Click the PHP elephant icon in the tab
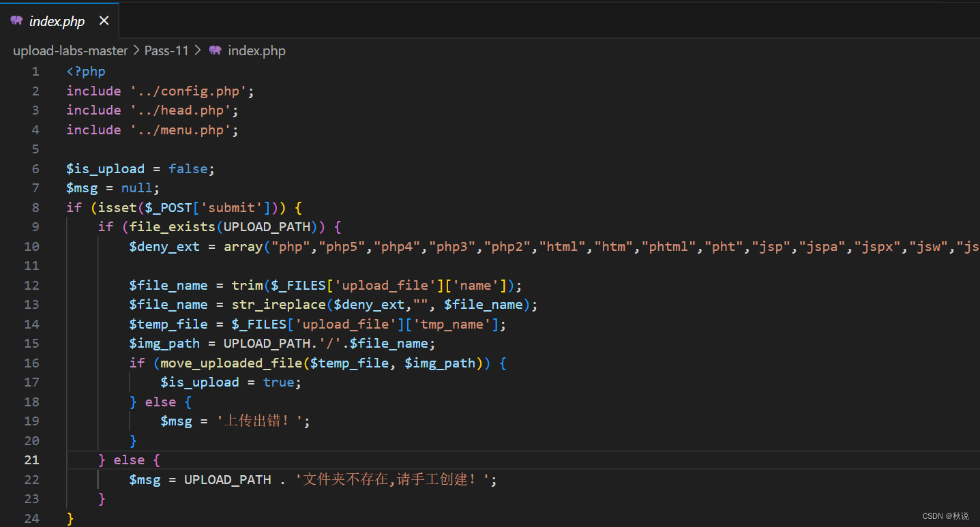Image resolution: width=980 pixels, height=527 pixels. click(16, 21)
